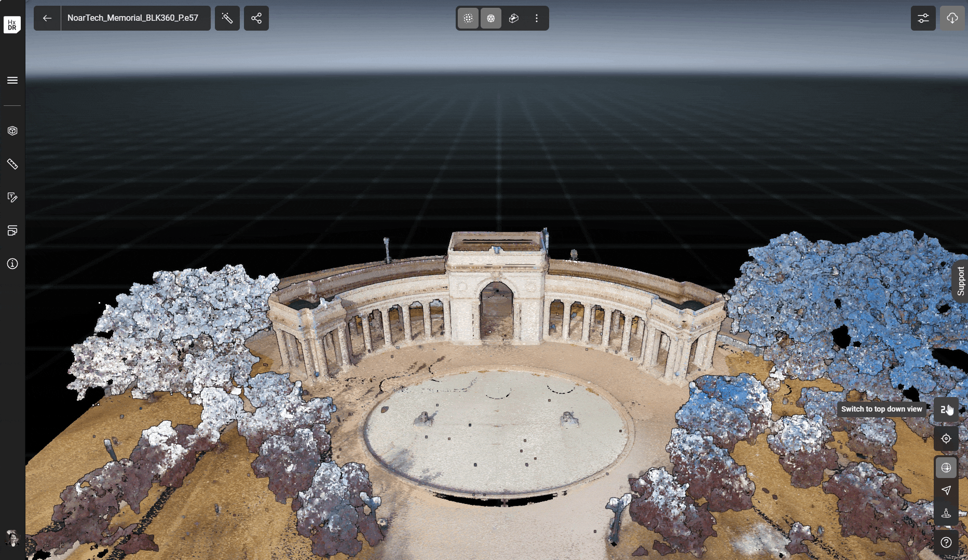Open the annotation tool in the sidebar

12,198
